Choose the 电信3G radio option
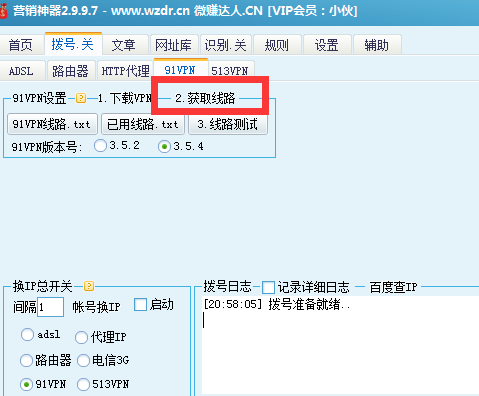The width and height of the screenshot is (479, 396). [x=83, y=360]
